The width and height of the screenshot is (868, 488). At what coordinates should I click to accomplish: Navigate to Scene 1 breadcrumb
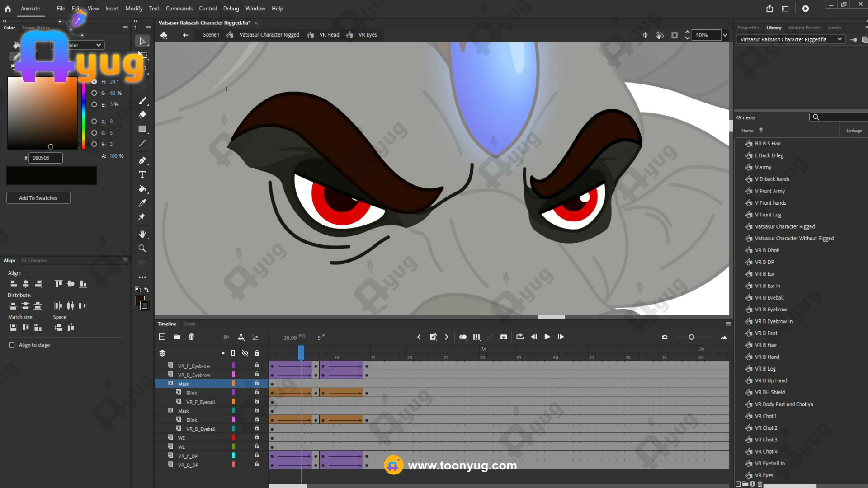click(x=211, y=35)
